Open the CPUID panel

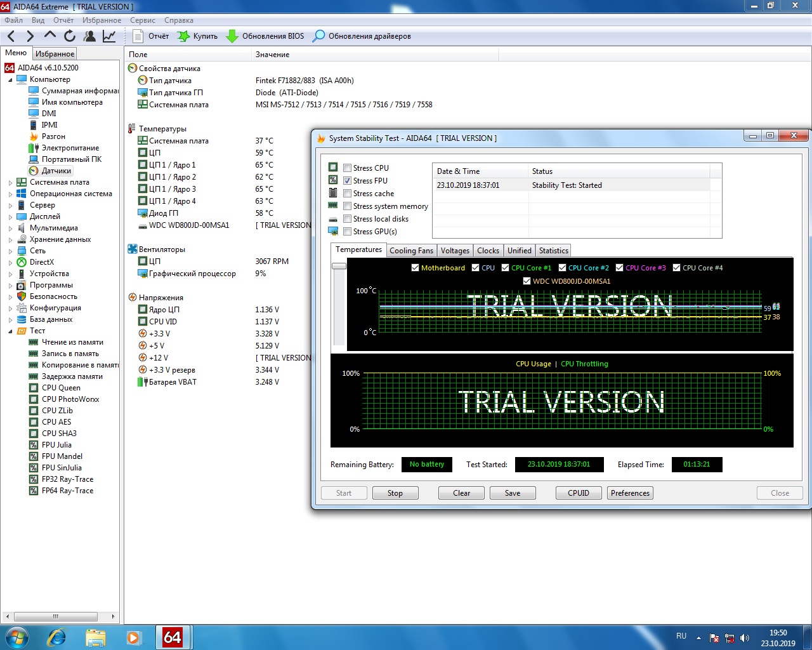[x=579, y=493]
